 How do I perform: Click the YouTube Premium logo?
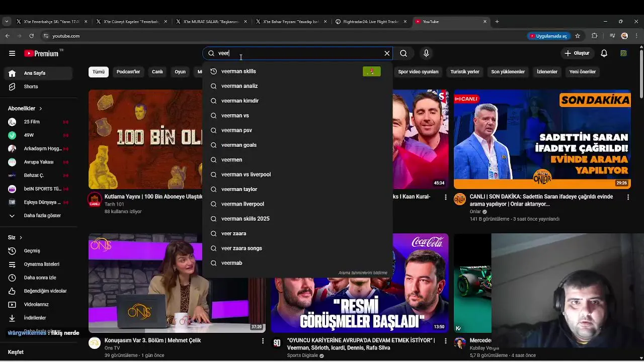click(41, 53)
